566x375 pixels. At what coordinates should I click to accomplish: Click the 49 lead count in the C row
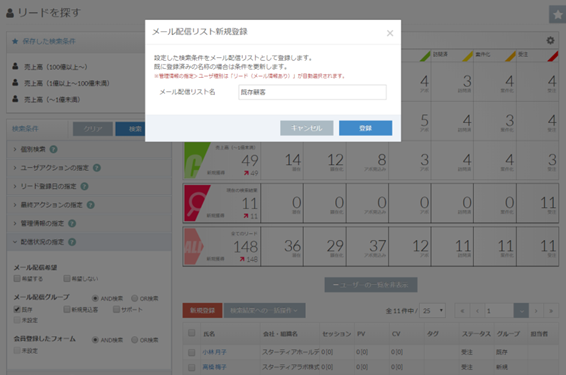(x=249, y=161)
